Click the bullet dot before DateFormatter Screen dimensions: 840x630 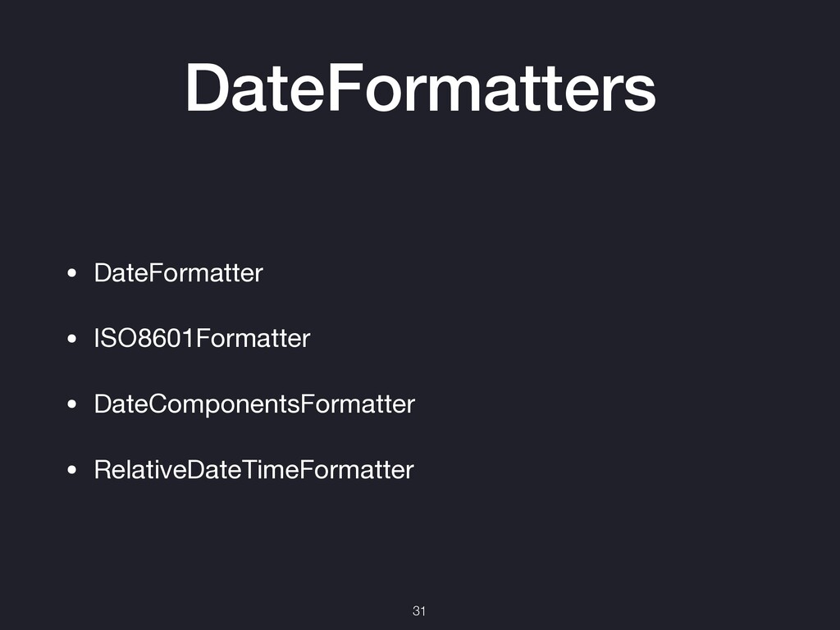72,273
